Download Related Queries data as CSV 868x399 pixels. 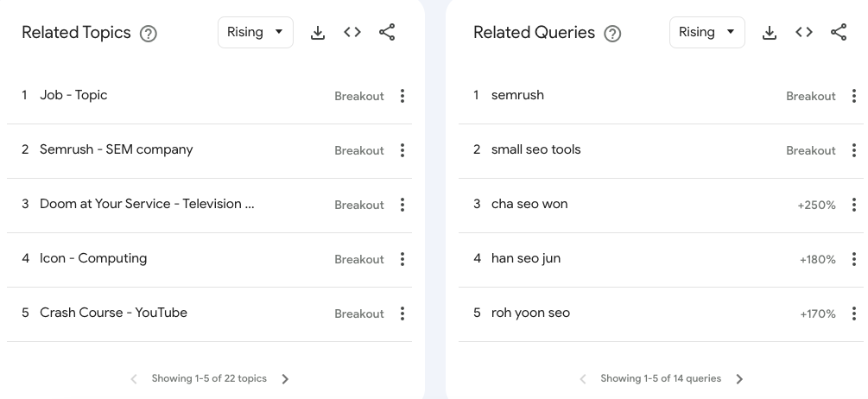click(x=770, y=33)
